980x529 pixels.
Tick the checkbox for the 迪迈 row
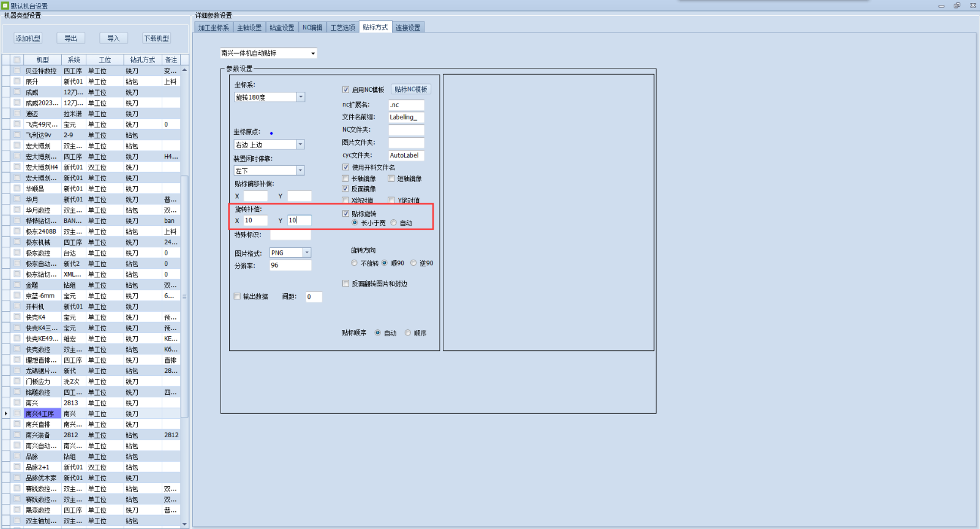click(17, 113)
